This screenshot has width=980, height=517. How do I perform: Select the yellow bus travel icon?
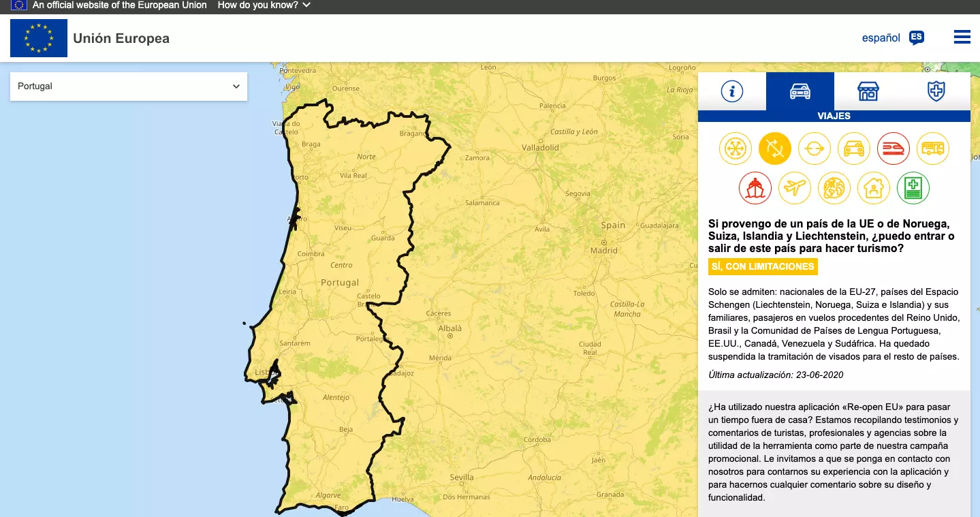point(933,148)
